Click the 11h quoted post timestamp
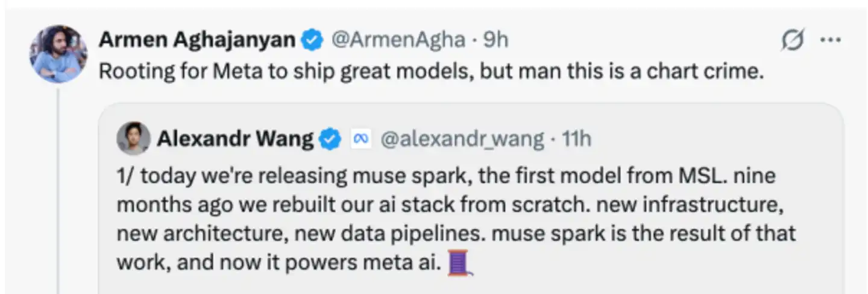Screen dimensions: 868x294 (577, 139)
